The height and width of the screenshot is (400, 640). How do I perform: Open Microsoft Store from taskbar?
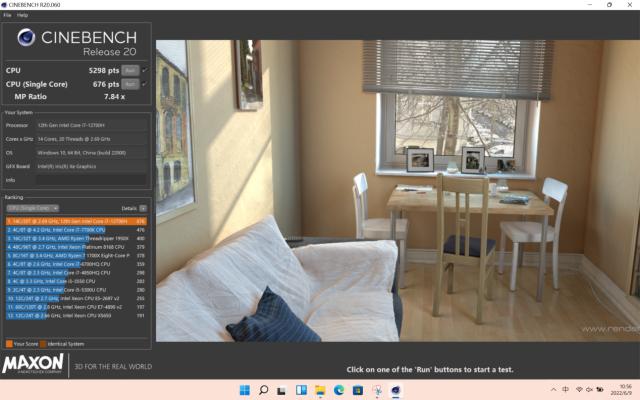358,390
